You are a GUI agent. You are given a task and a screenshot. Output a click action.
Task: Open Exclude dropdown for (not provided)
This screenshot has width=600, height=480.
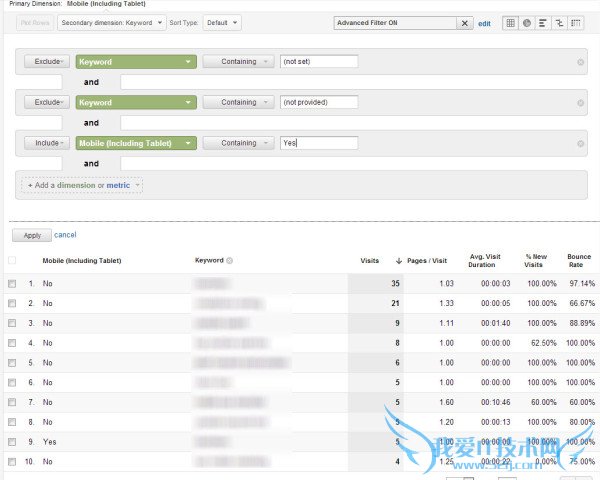[47, 102]
